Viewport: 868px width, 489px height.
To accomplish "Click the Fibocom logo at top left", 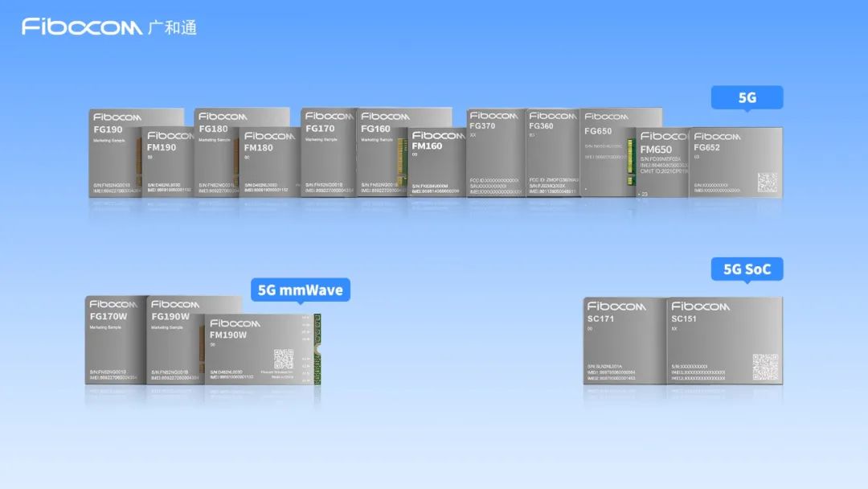I will tap(82, 27).
